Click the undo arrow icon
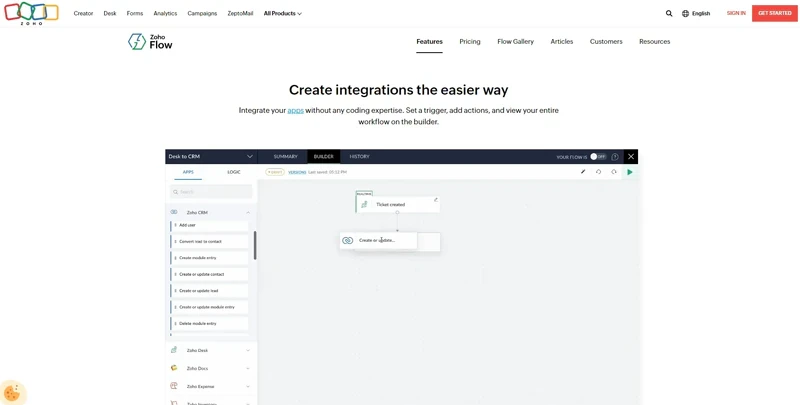 (x=598, y=172)
